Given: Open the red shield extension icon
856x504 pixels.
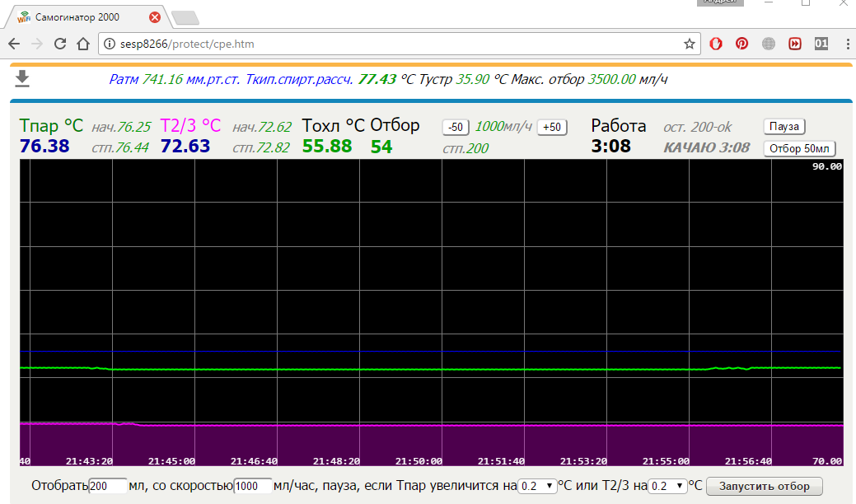Looking at the screenshot, I should click(716, 44).
